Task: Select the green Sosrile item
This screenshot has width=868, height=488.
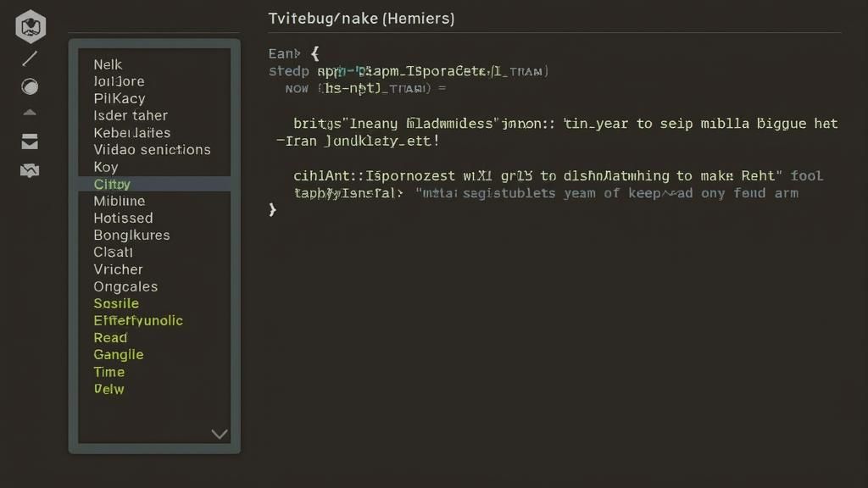Action: click(116, 303)
